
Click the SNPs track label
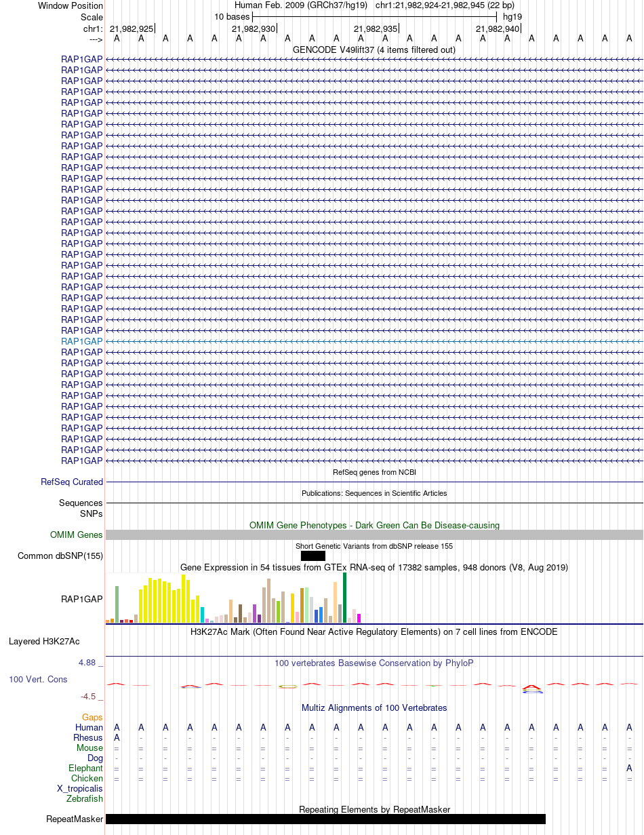tap(92, 513)
